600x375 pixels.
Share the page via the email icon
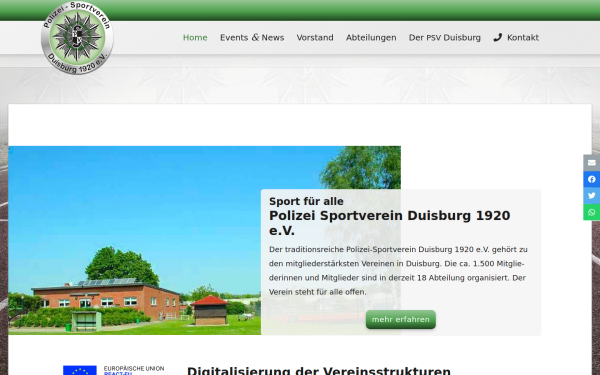pyautogui.click(x=592, y=163)
